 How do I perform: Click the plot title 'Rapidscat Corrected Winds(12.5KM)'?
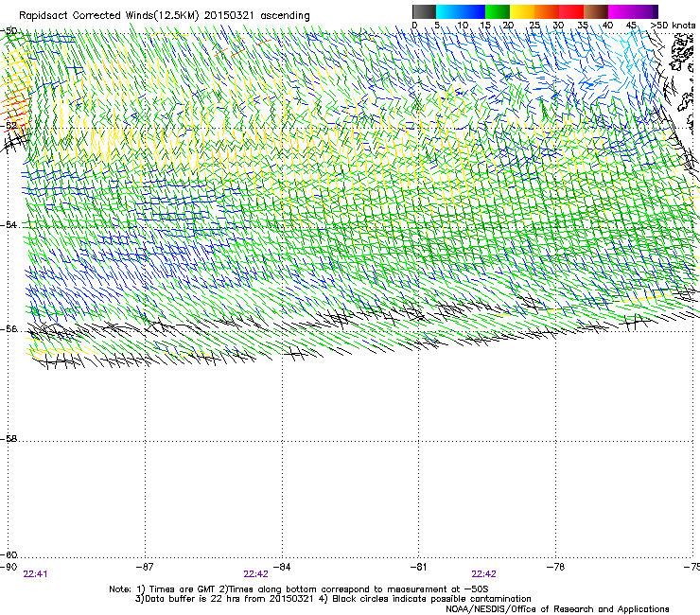(x=109, y=16)
